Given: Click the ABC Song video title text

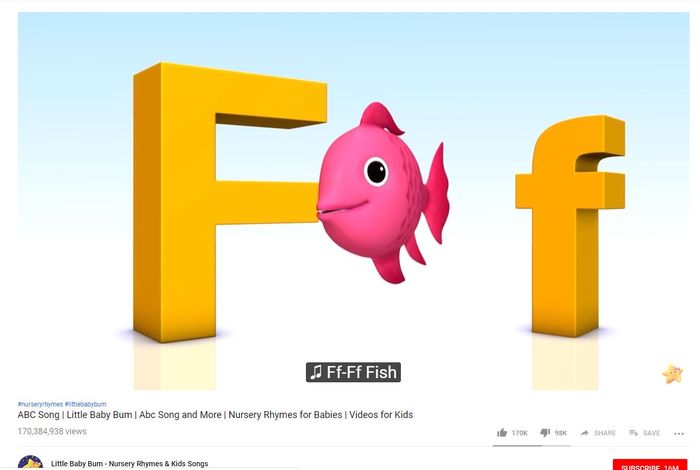Looking at the screenshot, I should click(215, 415).
